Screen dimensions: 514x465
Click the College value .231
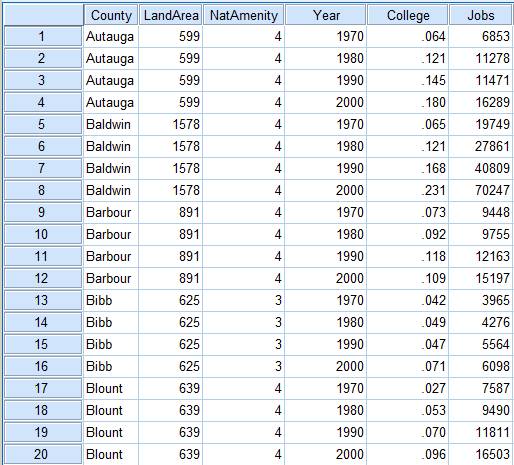(x=407, y=190)
